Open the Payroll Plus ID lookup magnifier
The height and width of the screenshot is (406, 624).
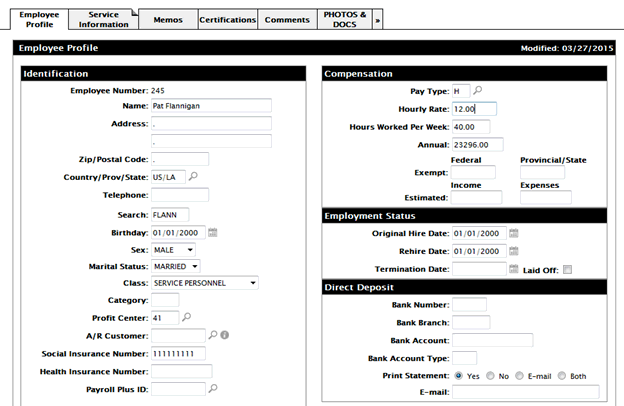pos(213,387)
